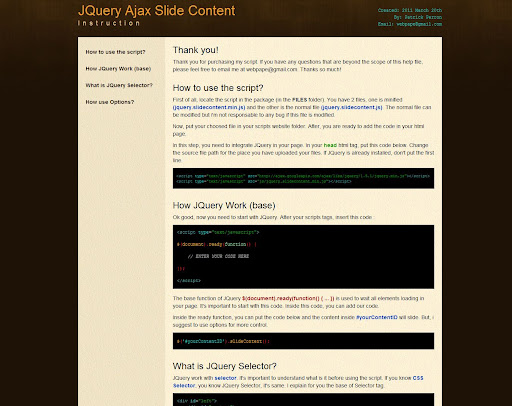The image size is (512, 406).
Task: Click the 'Email: webpape@gmail.com' header line
Action: click(x=410, y=24)
